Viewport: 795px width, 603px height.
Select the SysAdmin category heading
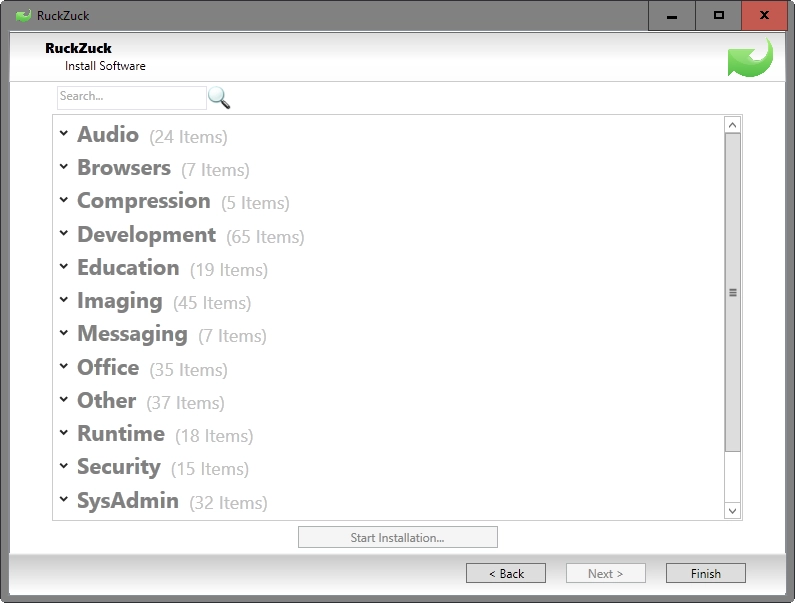(x=128, y=501)
